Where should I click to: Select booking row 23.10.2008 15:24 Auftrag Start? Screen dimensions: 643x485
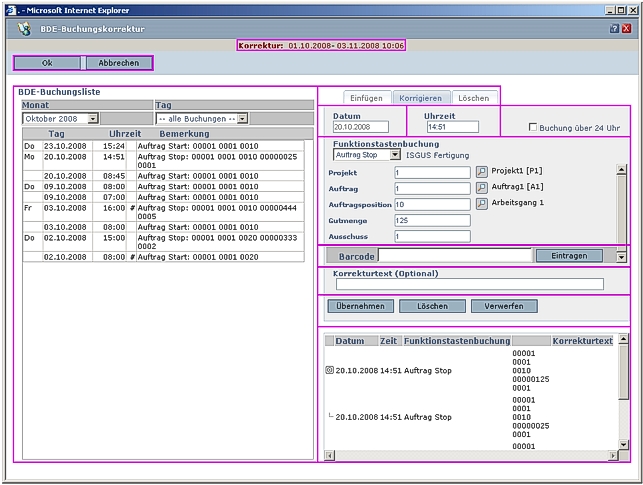point(164,146)
